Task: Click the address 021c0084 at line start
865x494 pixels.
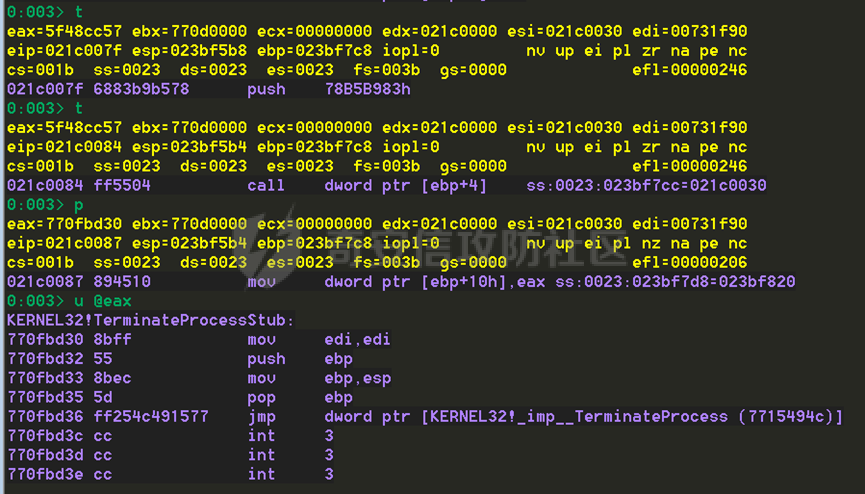Action: (x=45, y=185)
